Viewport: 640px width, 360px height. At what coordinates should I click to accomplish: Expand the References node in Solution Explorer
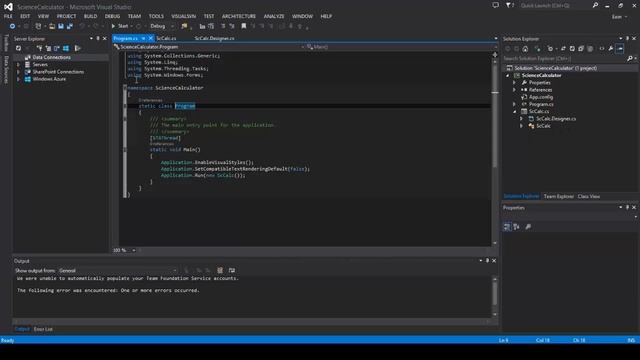515,90
